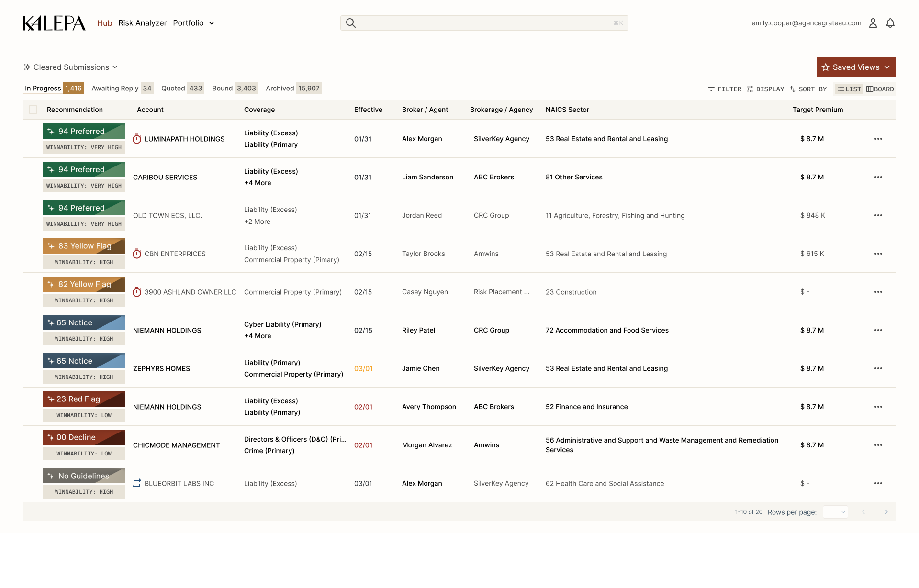Open the Saved Views dropdown

pos(856,67)
